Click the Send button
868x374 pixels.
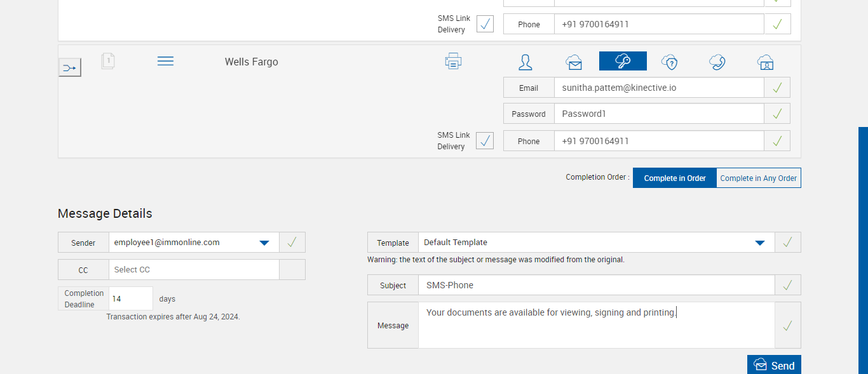pos(774,365)
